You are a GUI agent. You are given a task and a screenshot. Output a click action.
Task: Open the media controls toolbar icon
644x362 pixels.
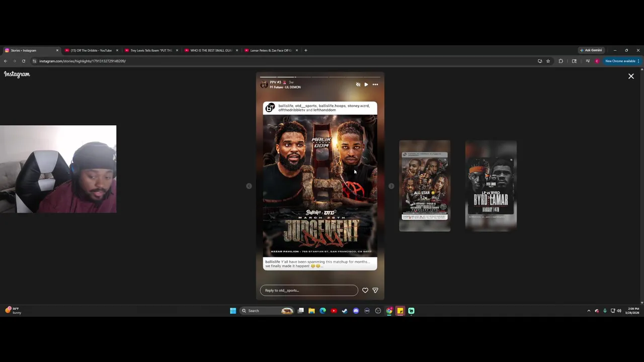(588, 61)
